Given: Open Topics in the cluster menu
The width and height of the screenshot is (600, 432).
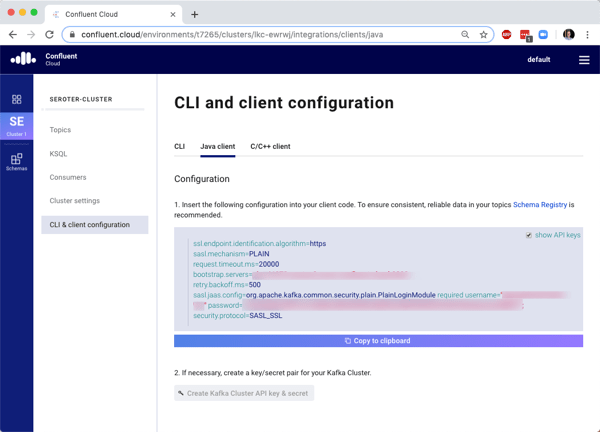Looking at the screenshot, I should point(60,130).
